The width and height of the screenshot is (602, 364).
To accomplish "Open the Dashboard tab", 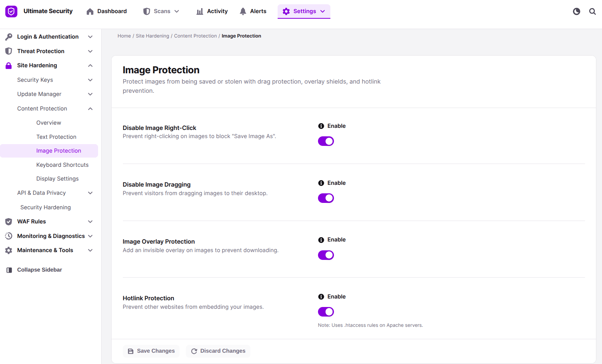I will (x=107, y=11).
